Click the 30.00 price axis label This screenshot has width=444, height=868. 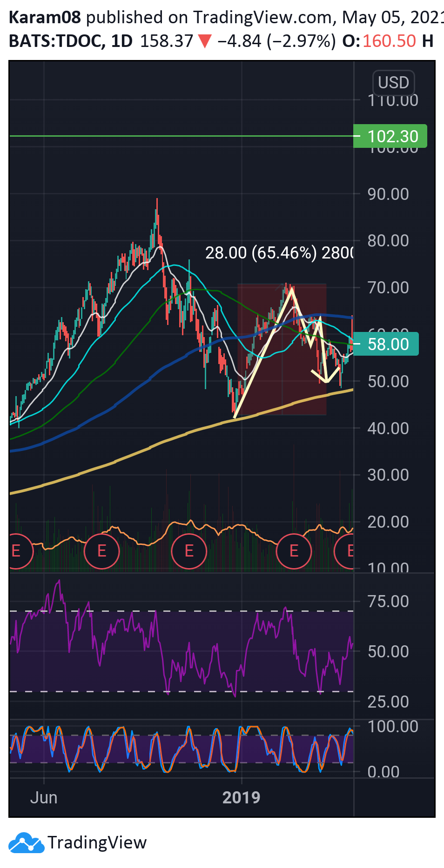[388, 475]
